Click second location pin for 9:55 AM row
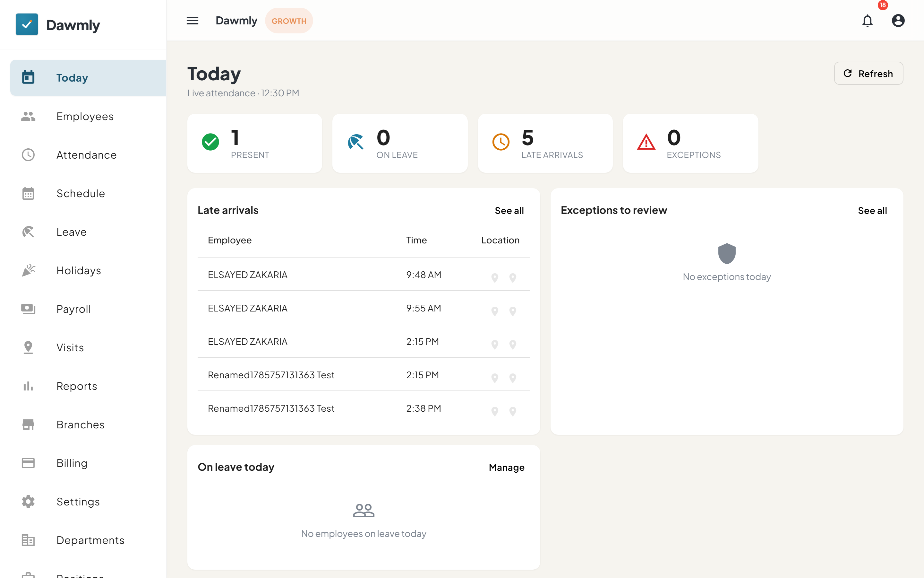Viewport: 924px width, 578px height. (x=513, y=311)
